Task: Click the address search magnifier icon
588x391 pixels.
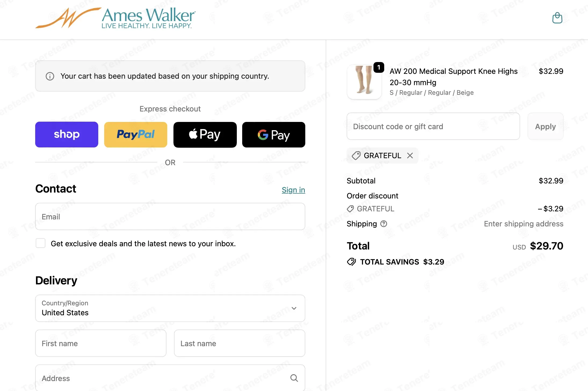Action: pyautogui.click(x=294, y=378)
